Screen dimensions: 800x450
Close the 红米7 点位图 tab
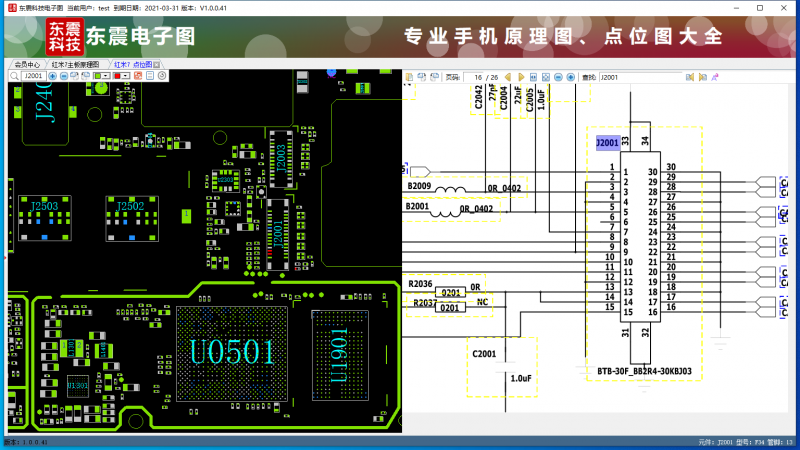pyautogui.click(x=157, y=64)
